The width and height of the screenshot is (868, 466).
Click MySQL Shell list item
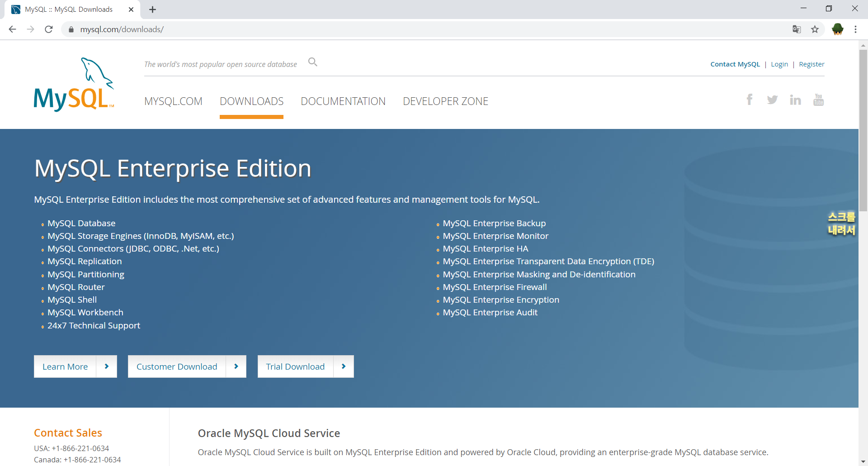[72, 300]
